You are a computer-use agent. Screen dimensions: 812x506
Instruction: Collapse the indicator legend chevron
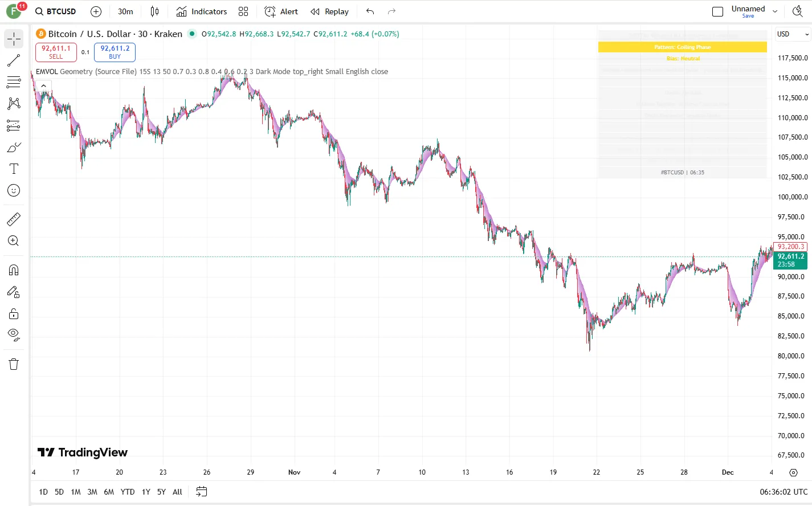click(43, 85)
